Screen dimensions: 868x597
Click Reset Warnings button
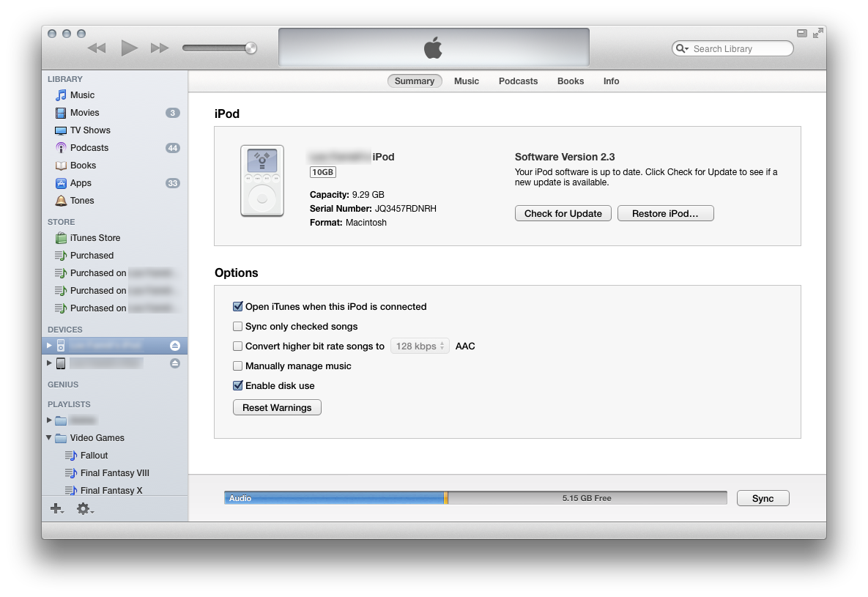coord(277,408)
